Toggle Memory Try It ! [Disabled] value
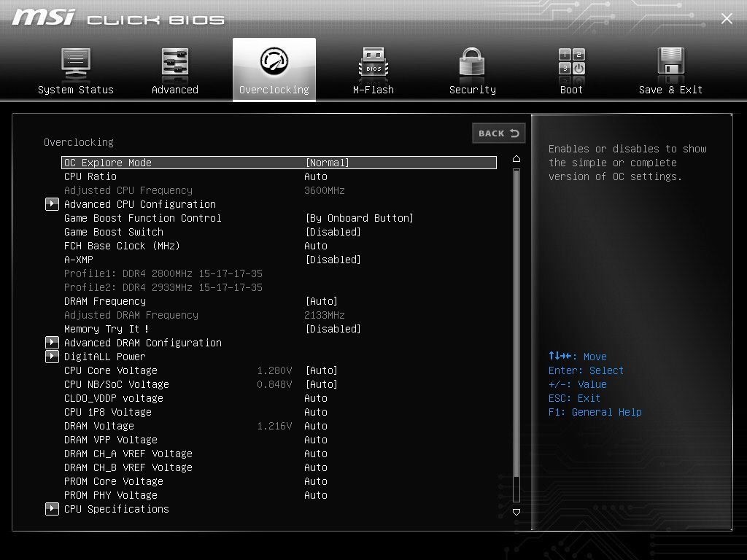747x560 pixels. [x=333, y=329]
